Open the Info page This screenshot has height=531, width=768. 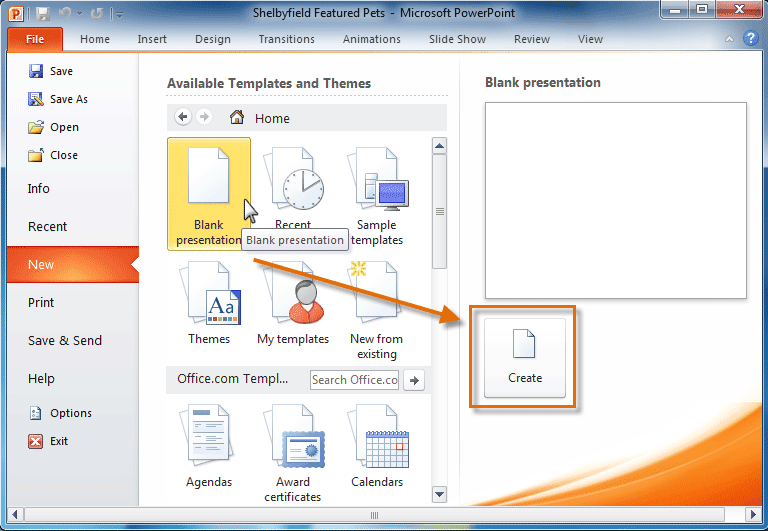point(39,189)
